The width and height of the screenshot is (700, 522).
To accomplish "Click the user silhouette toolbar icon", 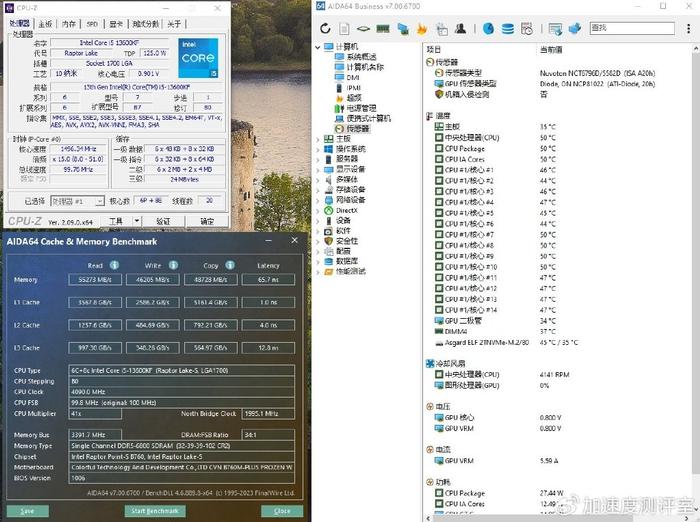I will (x=461, y=29).
